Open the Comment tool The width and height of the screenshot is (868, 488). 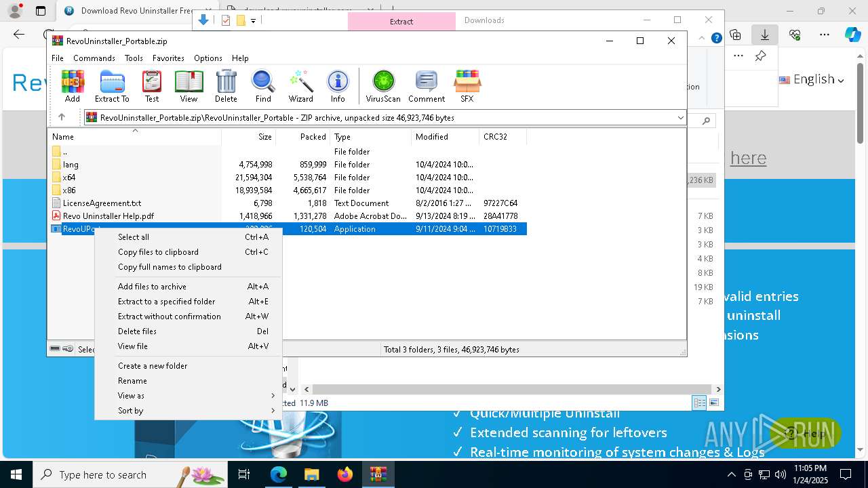(427, 86)
